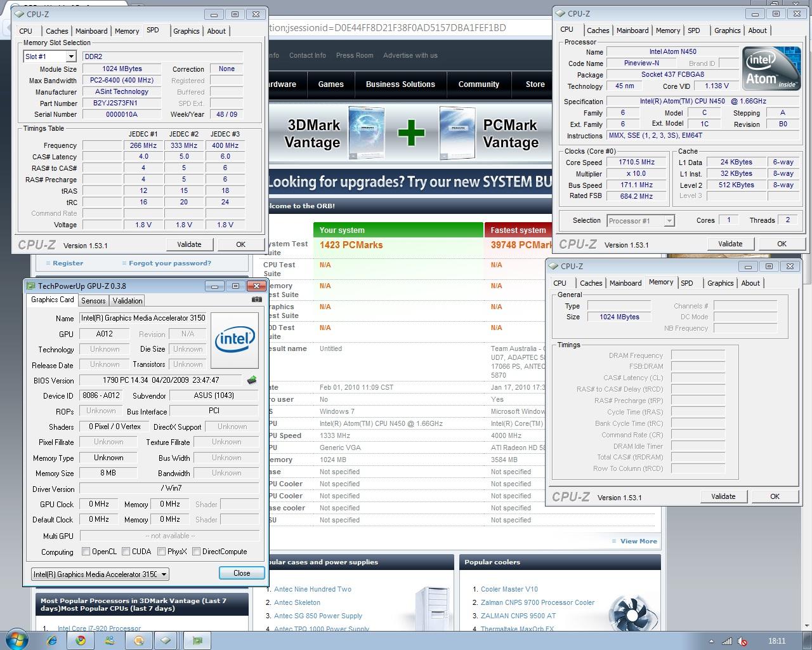Open the Community nav item
Viewport: 812px width, 650px height.
tap(479, 84)
